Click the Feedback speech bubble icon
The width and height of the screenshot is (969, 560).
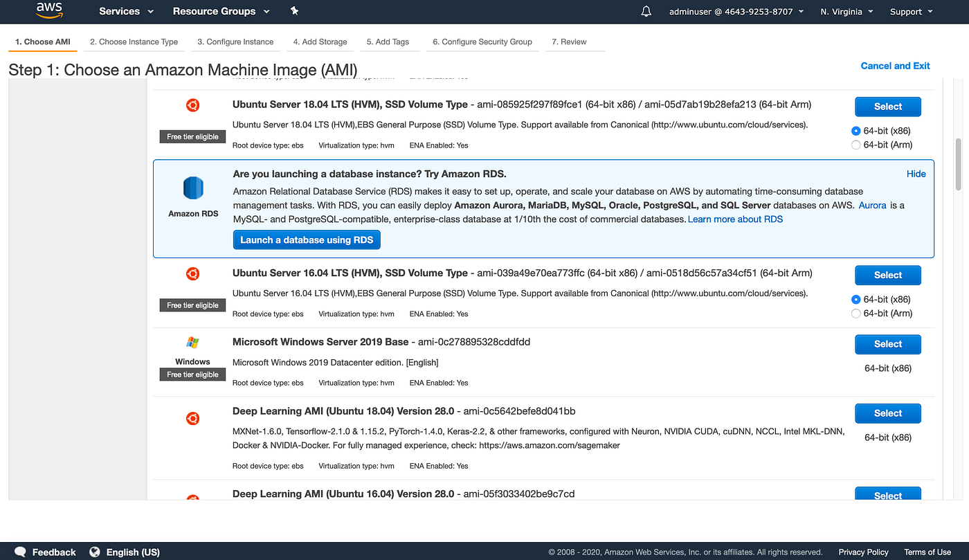[x=19, y=552]
